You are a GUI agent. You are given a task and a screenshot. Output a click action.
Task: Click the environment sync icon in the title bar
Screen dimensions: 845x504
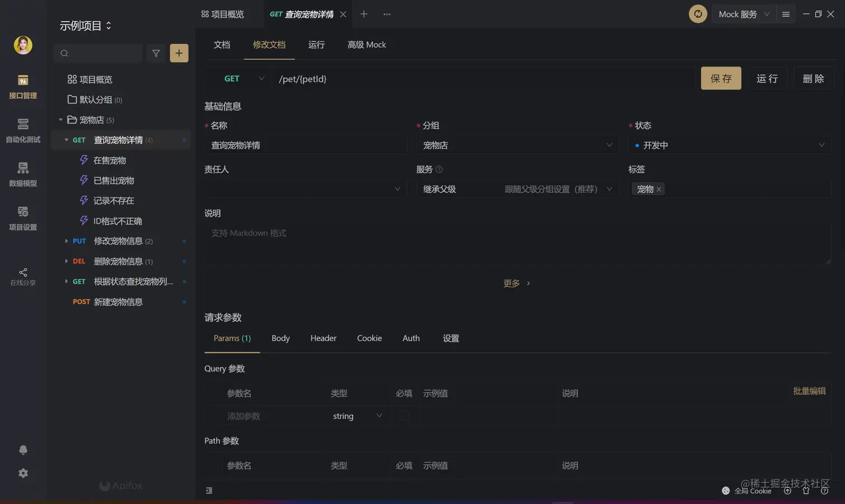click(697, 14)
